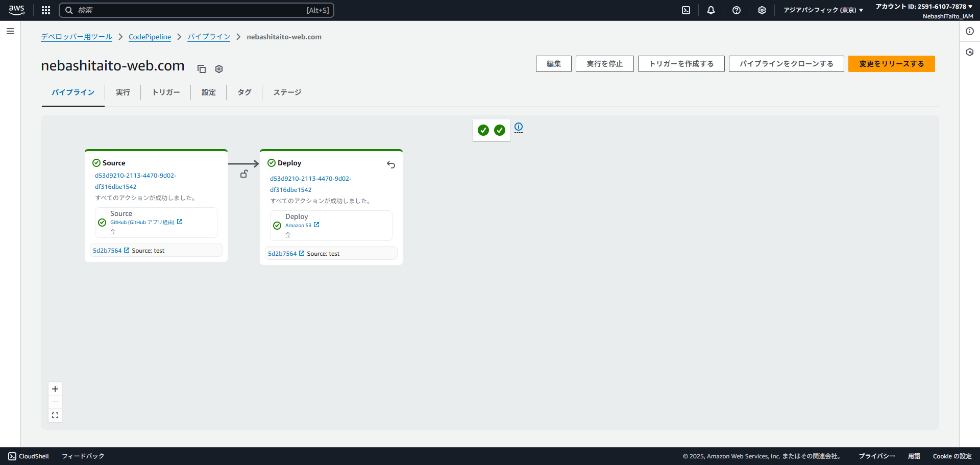Click the Source action success check icon
The width and height of the screenshot is (980, 465).
pos(102,223)
